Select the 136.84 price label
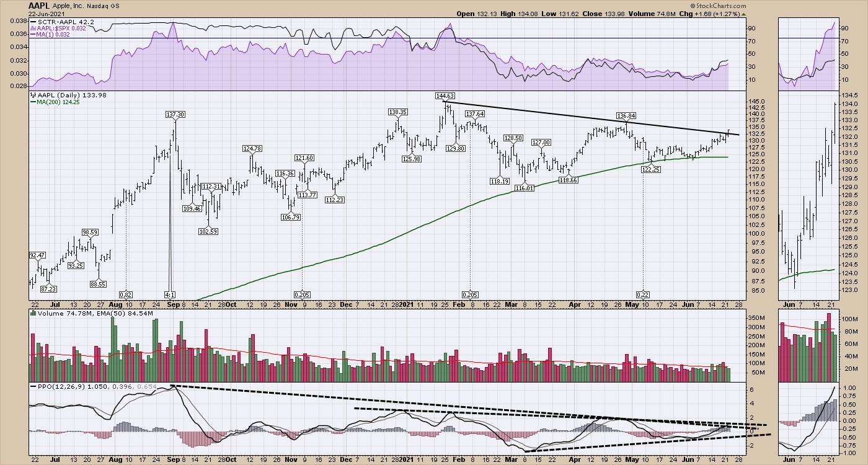The image size is (868, 465). tap(626, 115)
